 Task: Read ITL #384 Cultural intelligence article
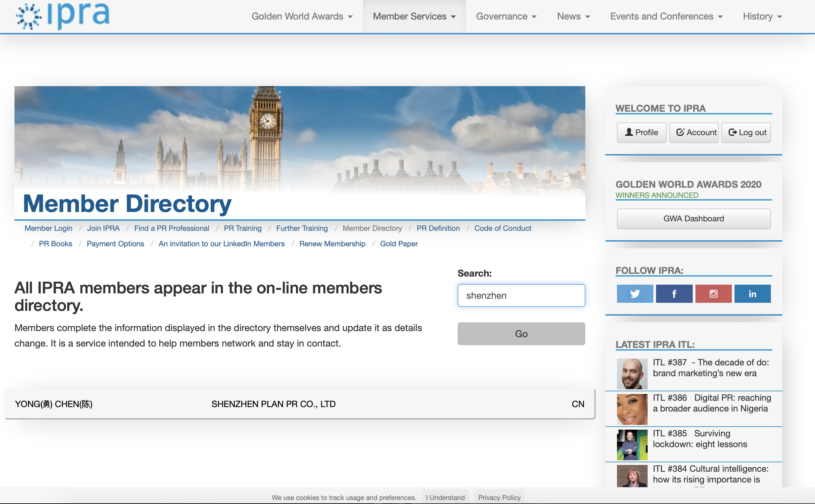click(711, 474)
